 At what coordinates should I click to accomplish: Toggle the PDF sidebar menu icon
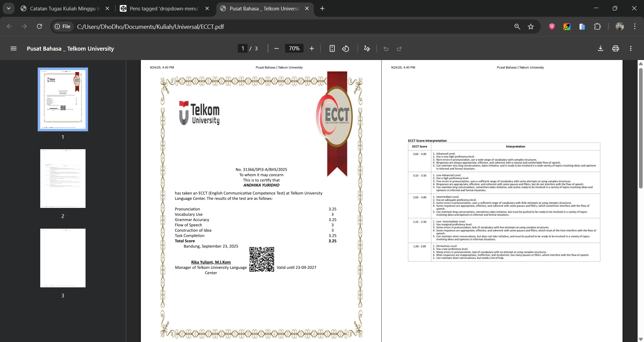coord(13,49)
